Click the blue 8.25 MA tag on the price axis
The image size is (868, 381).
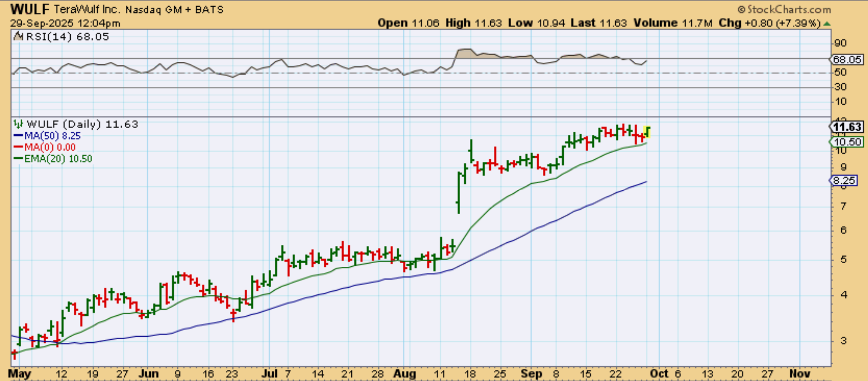pyautogui.click(x=844, y=181)
